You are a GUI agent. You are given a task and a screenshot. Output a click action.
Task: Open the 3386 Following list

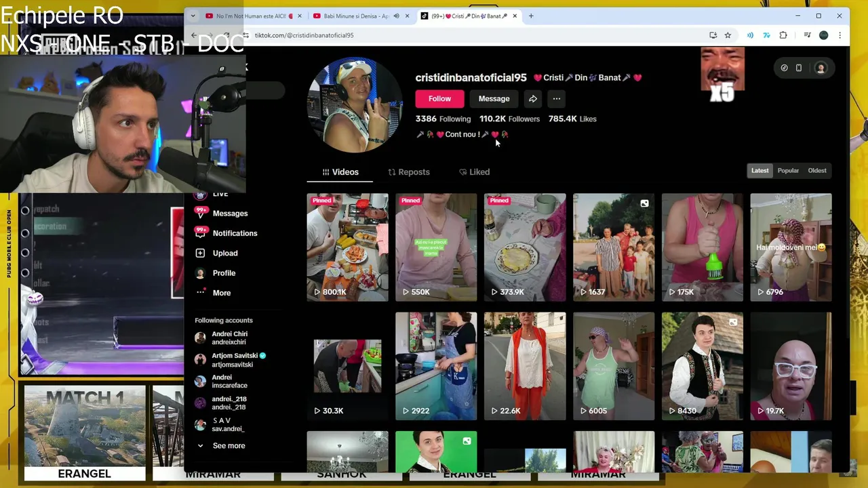click(x=443, y=119)
